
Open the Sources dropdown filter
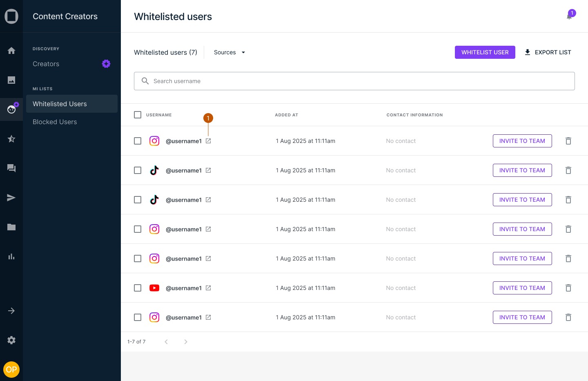(229, 52)
